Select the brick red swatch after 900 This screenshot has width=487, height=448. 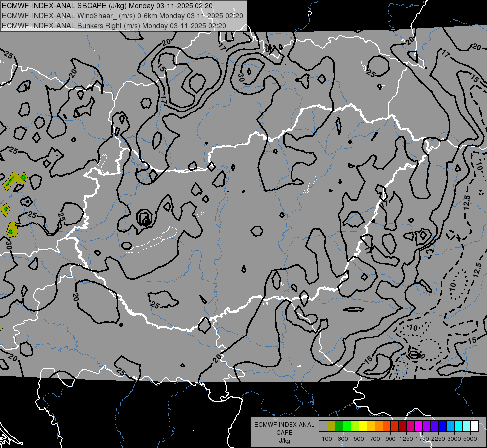pos(395,426)
